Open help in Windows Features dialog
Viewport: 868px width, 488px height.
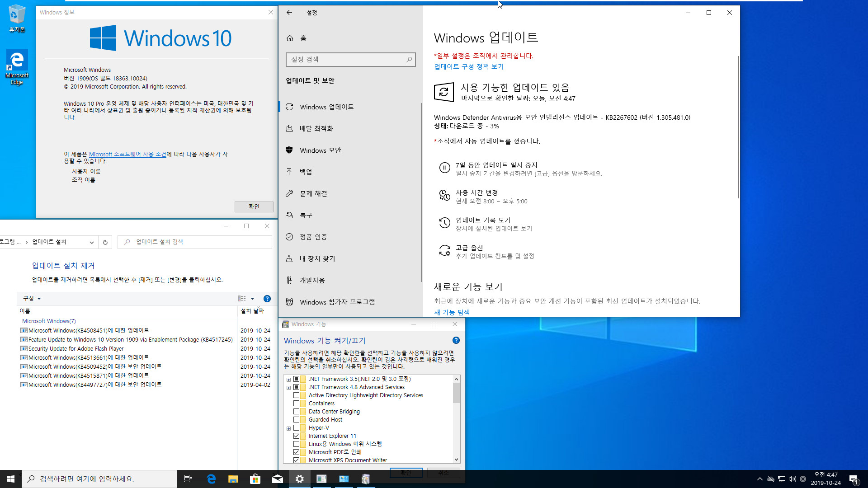click(x=456, y=340)
